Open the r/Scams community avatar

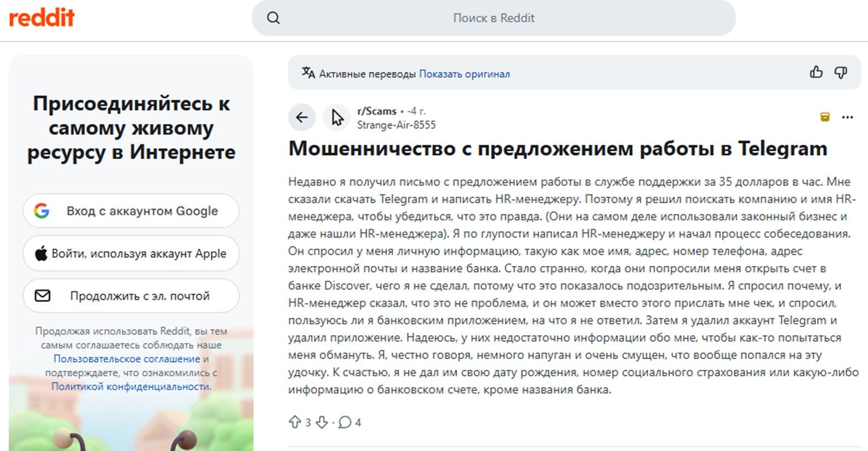coord(337,117)
